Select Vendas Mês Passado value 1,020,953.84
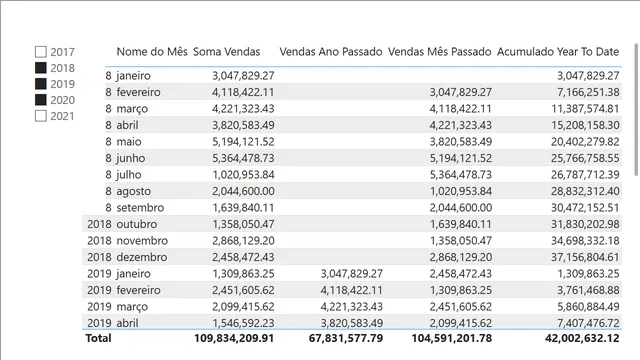 (460, 191)
